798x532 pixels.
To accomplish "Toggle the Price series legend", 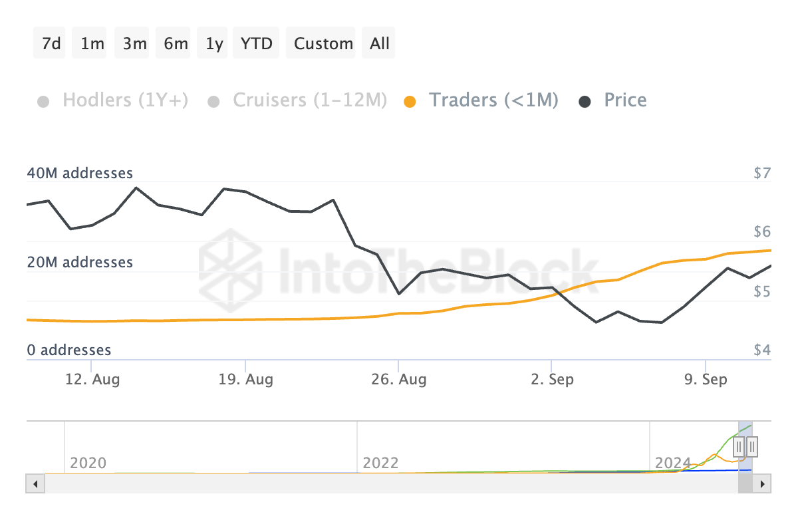I will click(x=625, y=100).
